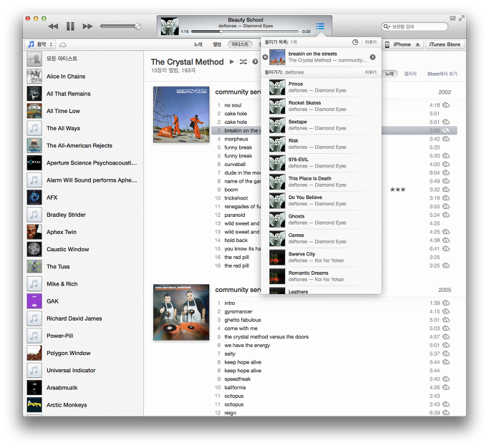The height and width of the screenshot is (448, 489).
Task: Skip to next track with fast-forward button
Action: point(87,26)
